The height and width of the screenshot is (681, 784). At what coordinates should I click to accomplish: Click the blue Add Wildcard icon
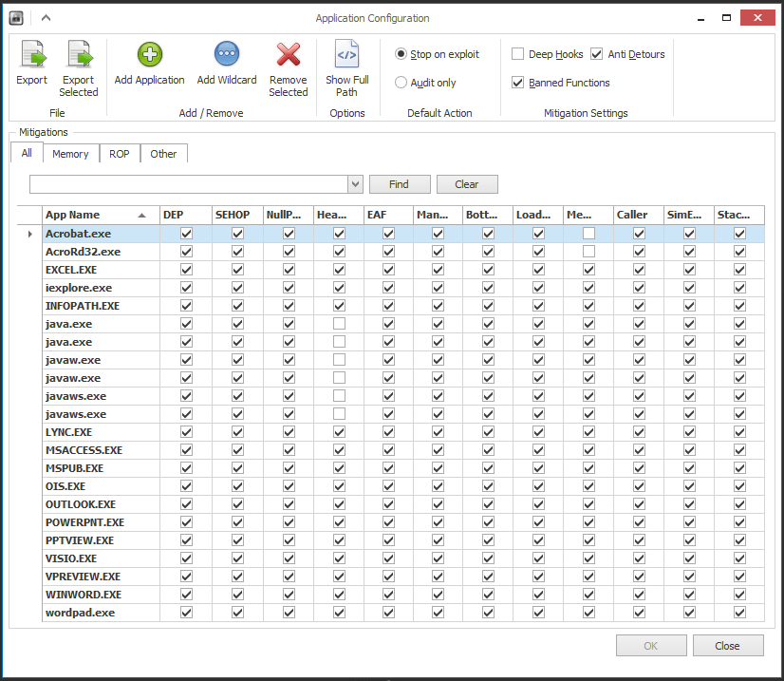coord(227,53)
